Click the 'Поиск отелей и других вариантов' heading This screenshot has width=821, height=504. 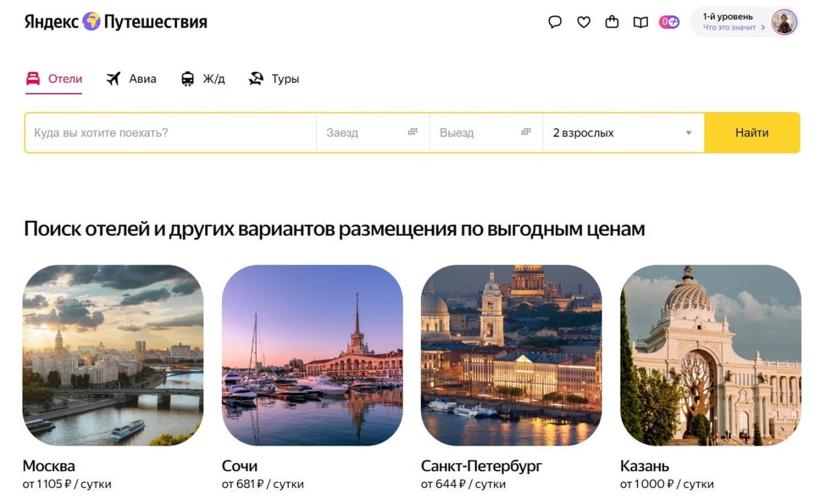point(335,229)
